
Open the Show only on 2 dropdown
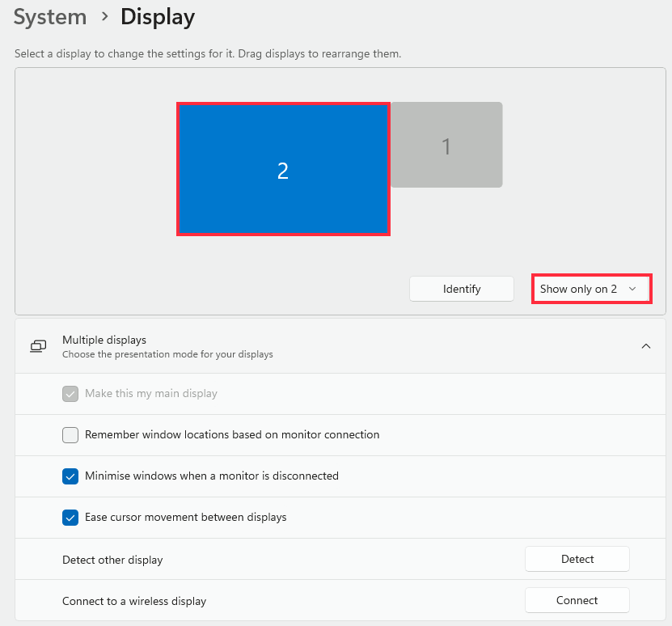[591, 289]
